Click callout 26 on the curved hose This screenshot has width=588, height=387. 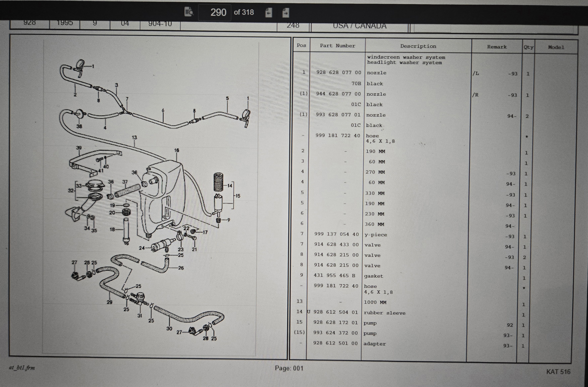click(181, 268)
